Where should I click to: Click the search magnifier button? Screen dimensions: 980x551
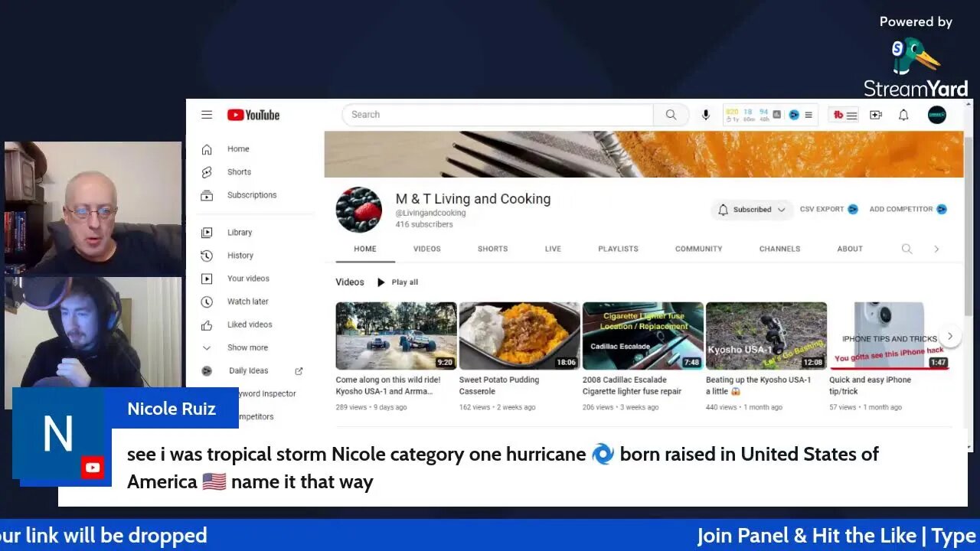pos(671,115)
